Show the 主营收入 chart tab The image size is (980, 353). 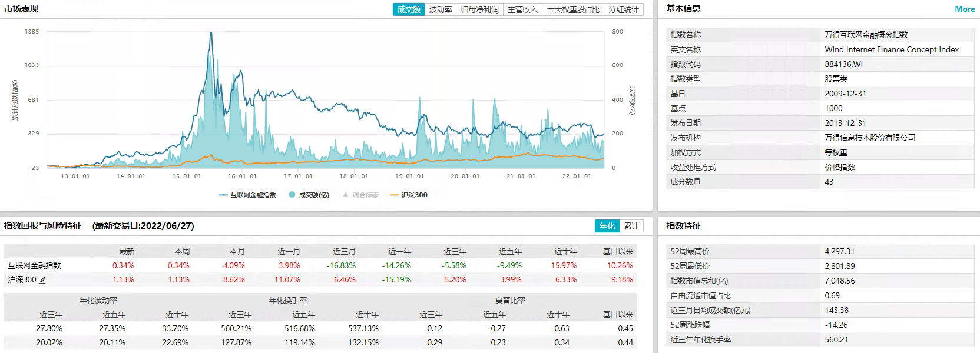(522, 9)
